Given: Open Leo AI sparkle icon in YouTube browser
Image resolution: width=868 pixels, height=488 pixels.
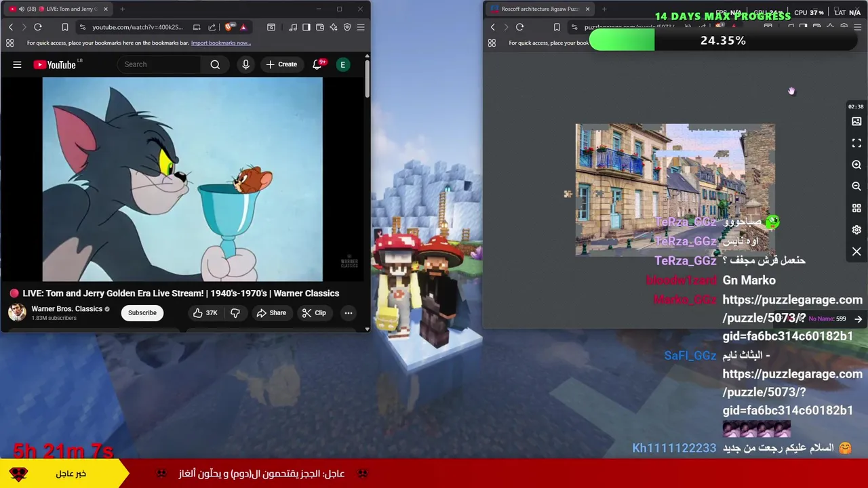Looking at the screenshot, I should (334, 27).
